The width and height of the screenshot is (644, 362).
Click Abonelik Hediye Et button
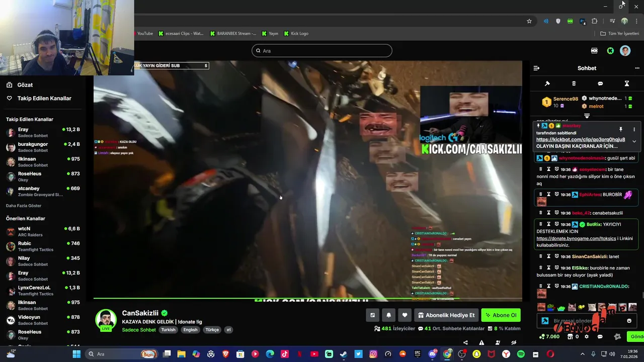pos(446,315)
